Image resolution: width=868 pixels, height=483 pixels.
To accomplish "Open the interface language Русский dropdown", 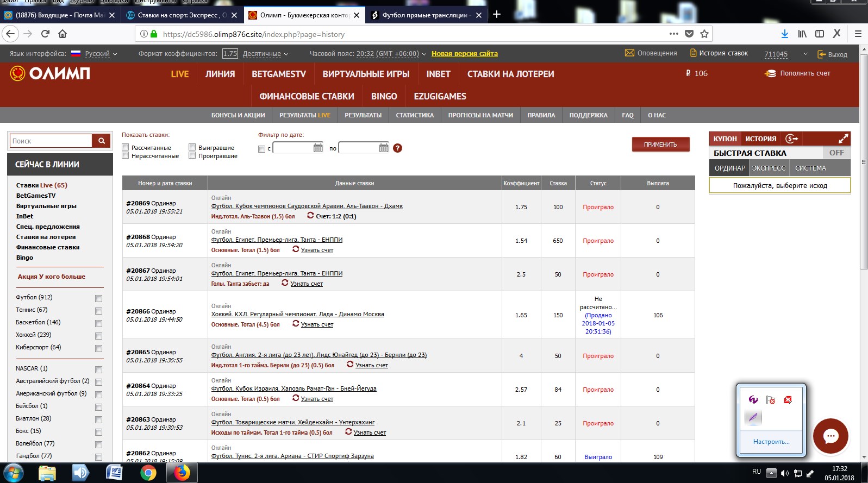I will [101, 54].
